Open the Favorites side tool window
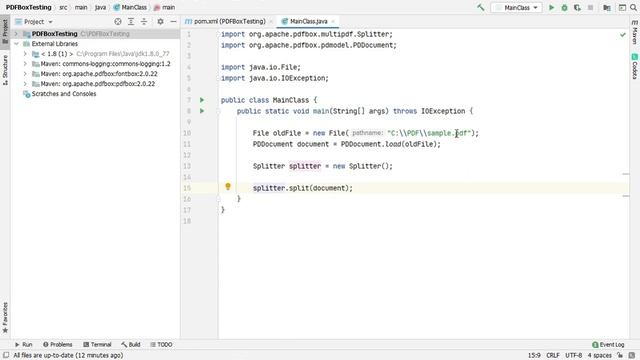 (5, 318)
